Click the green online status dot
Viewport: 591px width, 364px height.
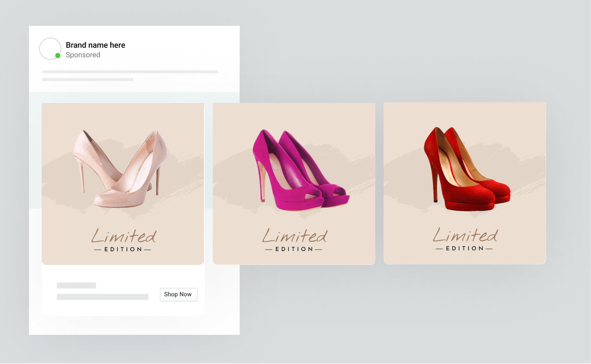point(57,56)
